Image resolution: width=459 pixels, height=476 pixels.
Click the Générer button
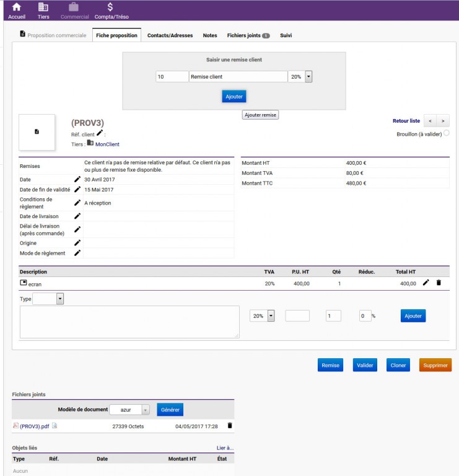[170, 410]
